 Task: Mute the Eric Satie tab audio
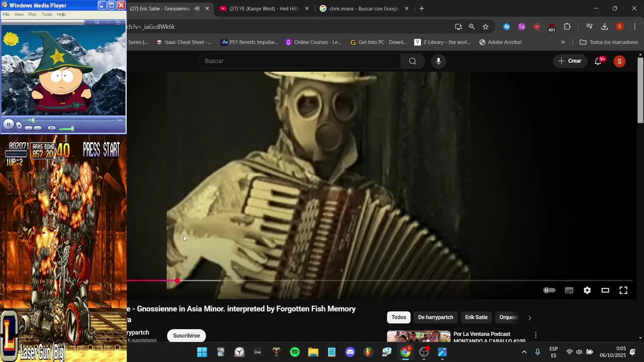coord(197,9)
